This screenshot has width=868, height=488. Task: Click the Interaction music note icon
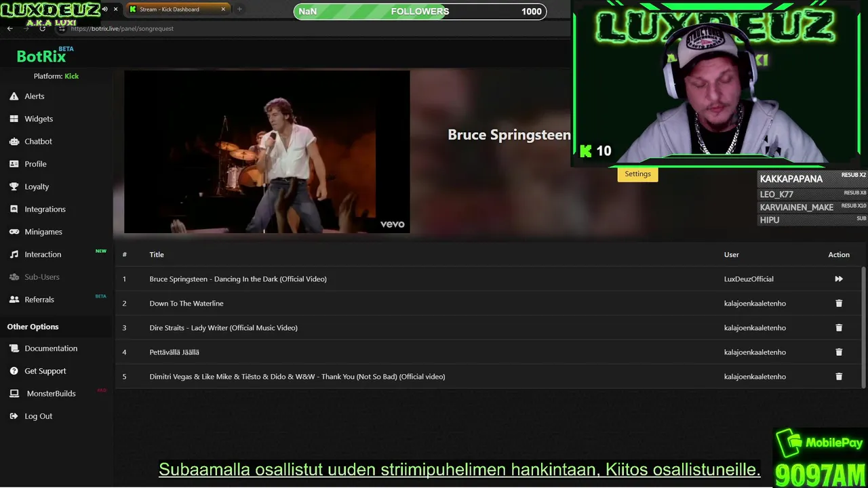coord(14,254)
